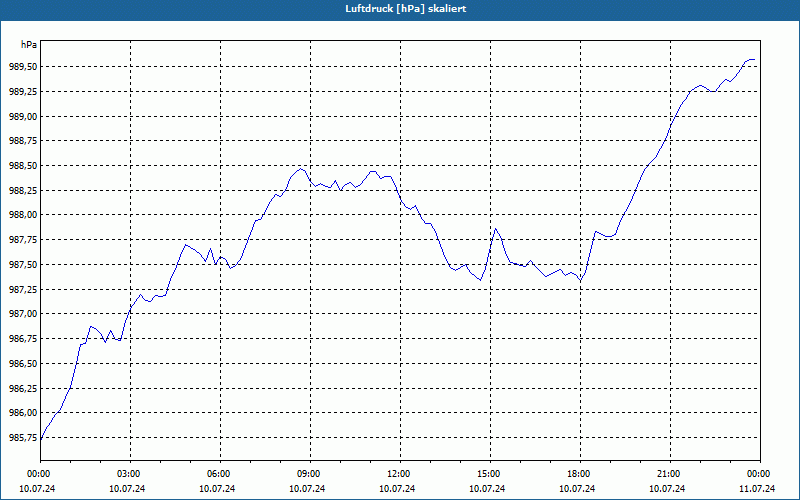Click the "989,00" y-axis value
The width and height of the screenshot is (800, 500).
tap(23, 117)
